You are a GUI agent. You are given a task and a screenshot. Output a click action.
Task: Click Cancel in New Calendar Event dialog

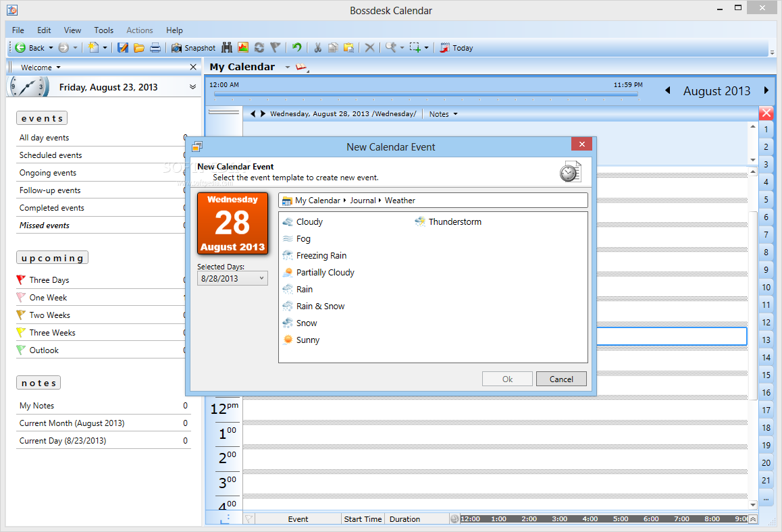[561, 379]
